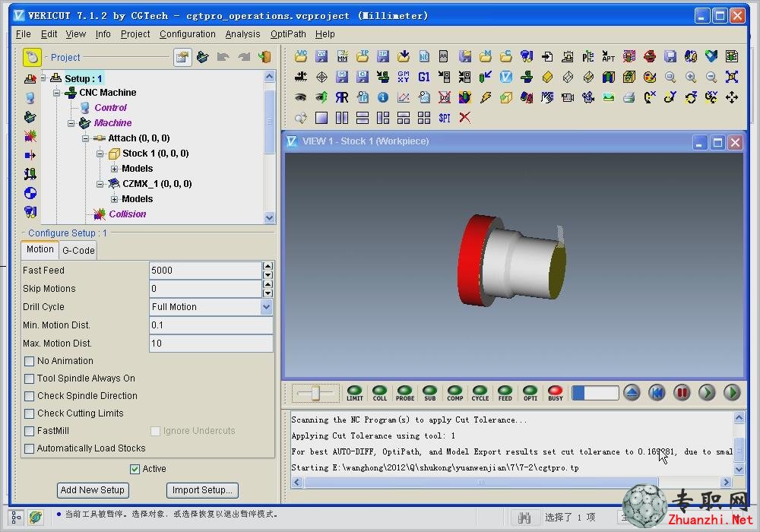Click the VC open project folder icon
Viewport: 760px width, 532px height.
pyautogui.click(x=301, y=57)
